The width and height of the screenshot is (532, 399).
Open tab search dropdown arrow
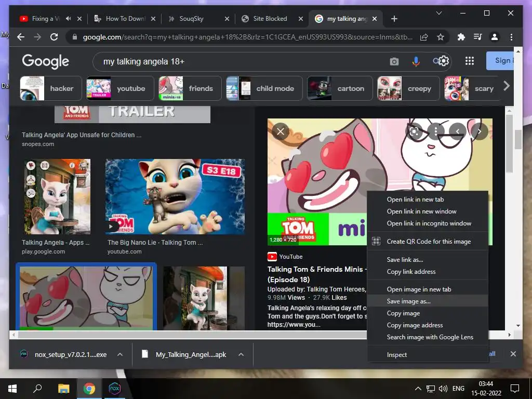tap(438, 13)
